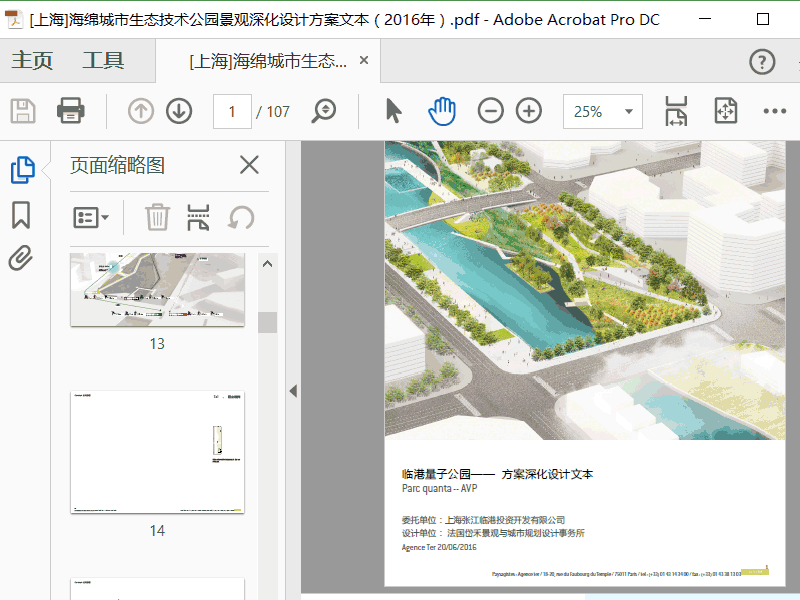
Task: Click the page label 13
Action: coord(157,344)
